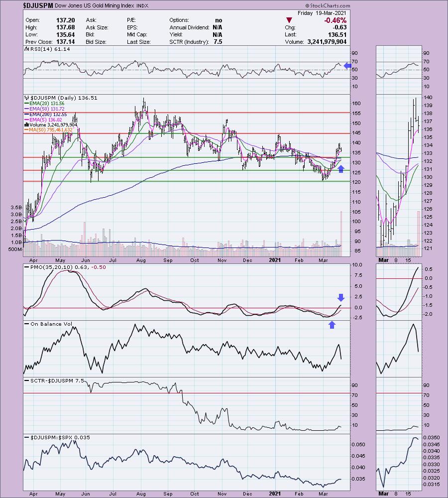Click the Last value 136.51 in header
Screen dimensions: 448x498
[337, 34]
